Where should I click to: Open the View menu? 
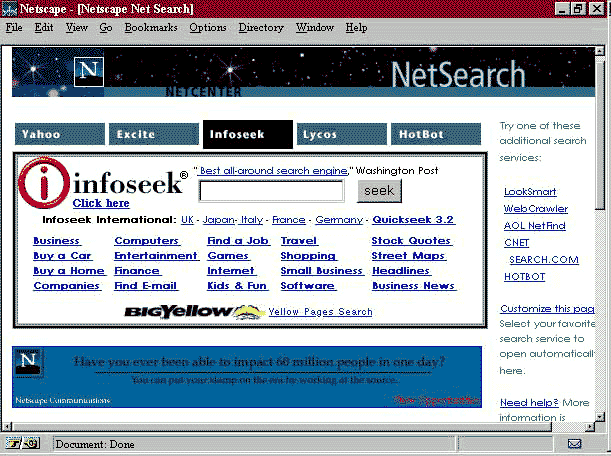(76, 28)
